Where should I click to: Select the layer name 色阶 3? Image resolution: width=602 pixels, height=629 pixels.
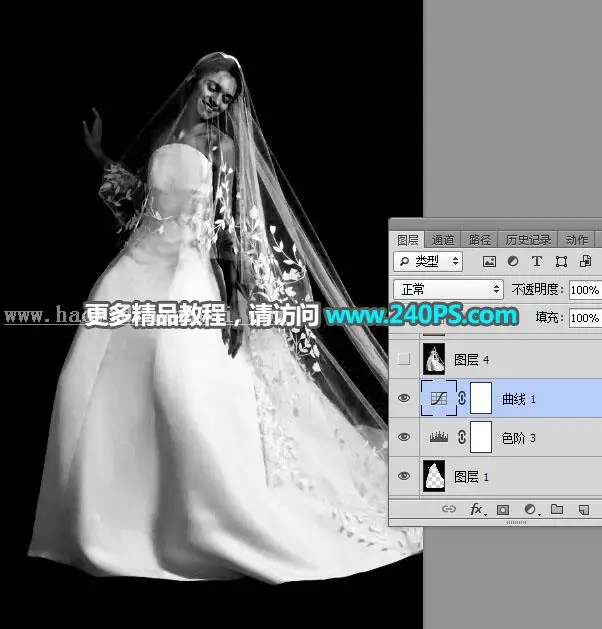point(519,438)
